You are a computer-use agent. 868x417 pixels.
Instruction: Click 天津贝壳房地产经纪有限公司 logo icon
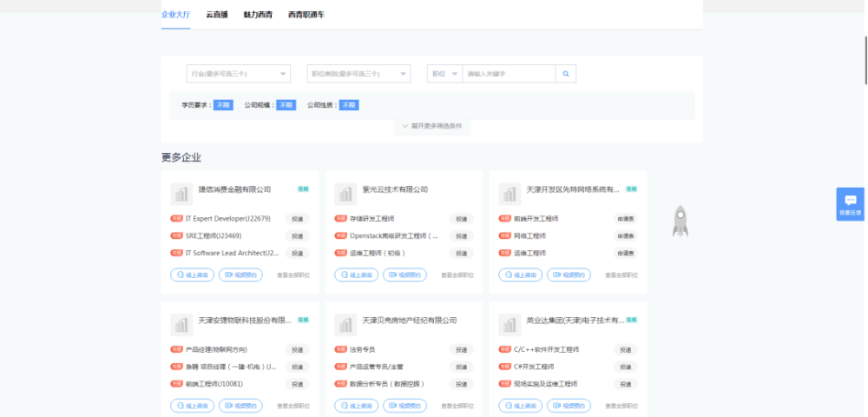click(x=345, y=325)
